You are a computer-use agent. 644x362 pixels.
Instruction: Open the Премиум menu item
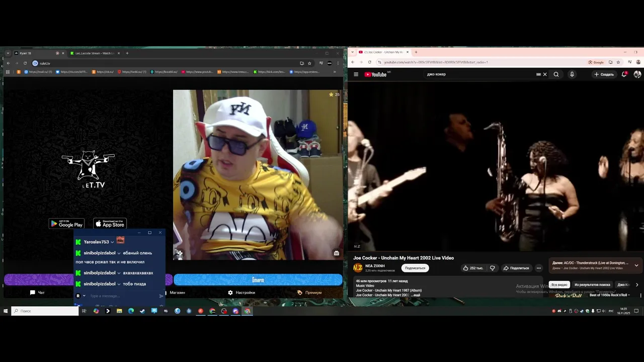(x=309, y=293)
